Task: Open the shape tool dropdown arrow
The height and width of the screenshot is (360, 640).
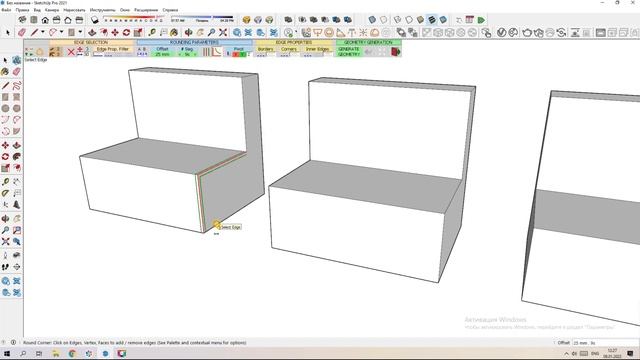Action: point(80,32)
